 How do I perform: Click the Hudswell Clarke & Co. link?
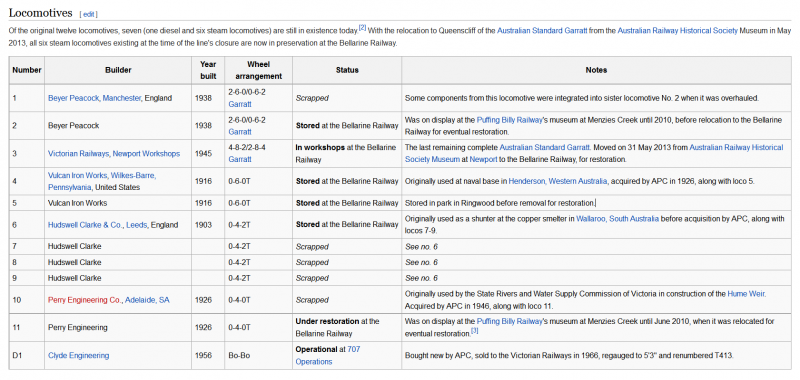point(85,225)
